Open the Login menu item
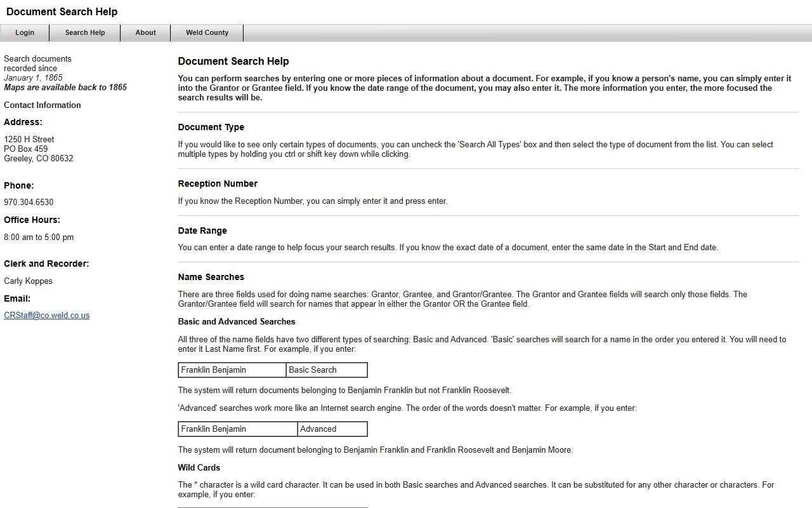812x508 pixels. point(25,33)
